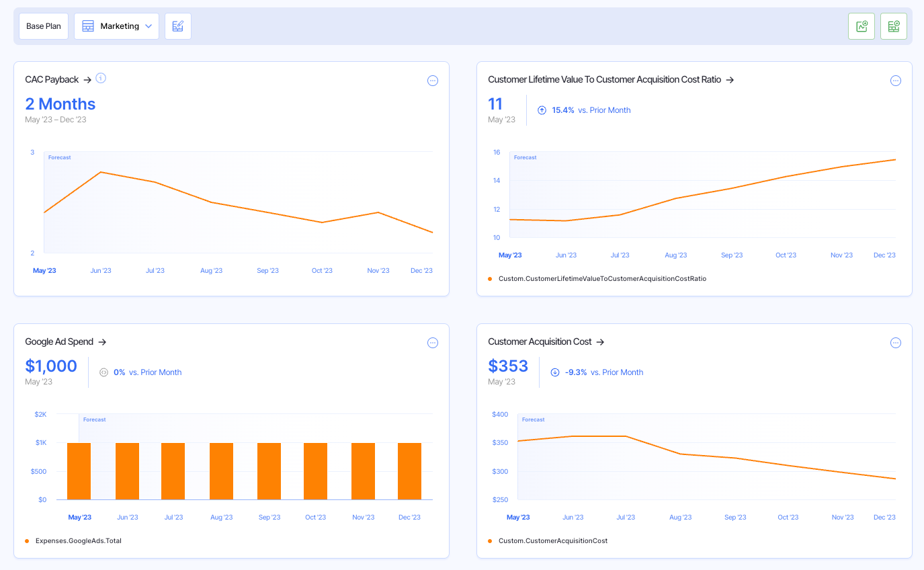
Task: Click the upward trend icon beside 15.4%
Action: (x=542, y=110)
